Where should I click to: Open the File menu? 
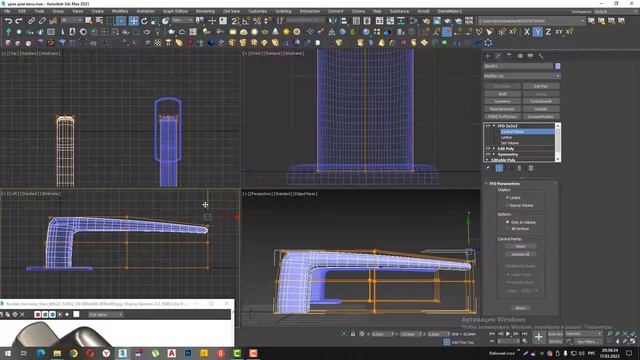(x=7, y=11)
